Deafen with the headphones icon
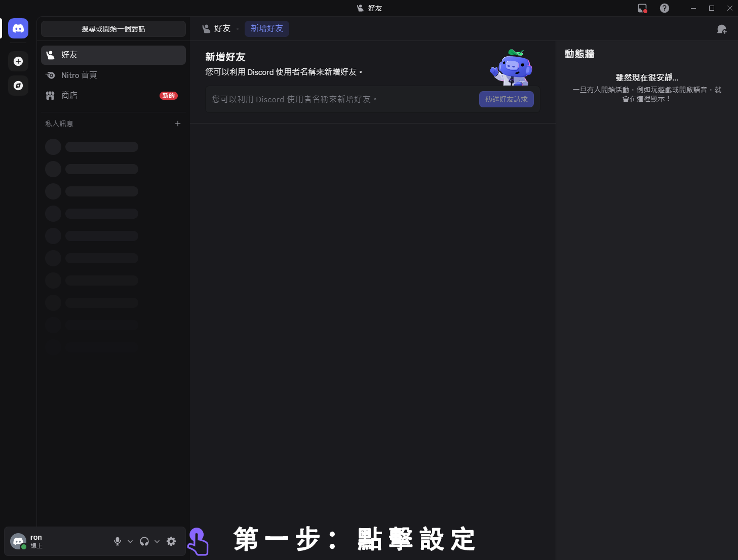The width and height of the screenshot is (738, 560). [144, 541]
